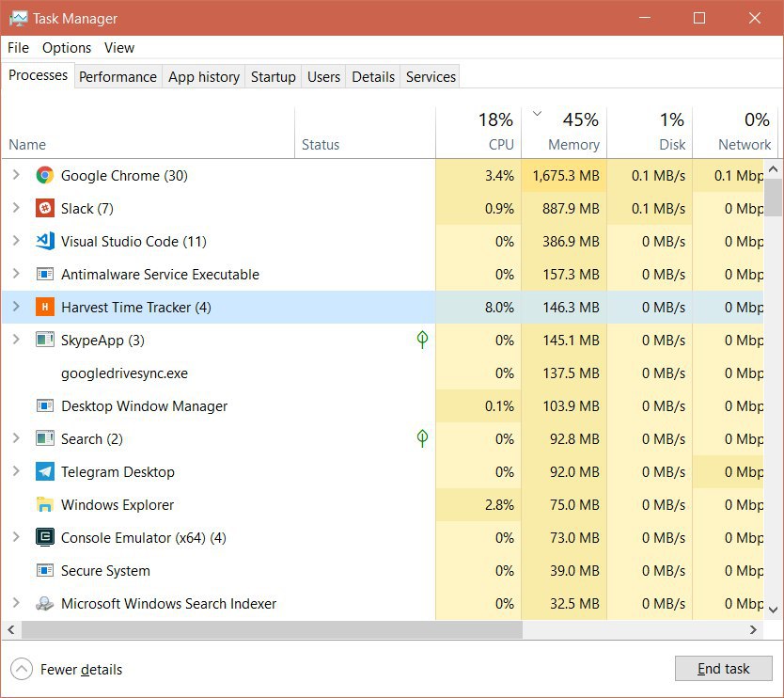Viewport: 784px width, 698px height.
Task: Expand the Visual Studio Code group
Action: tap(16, 241)
